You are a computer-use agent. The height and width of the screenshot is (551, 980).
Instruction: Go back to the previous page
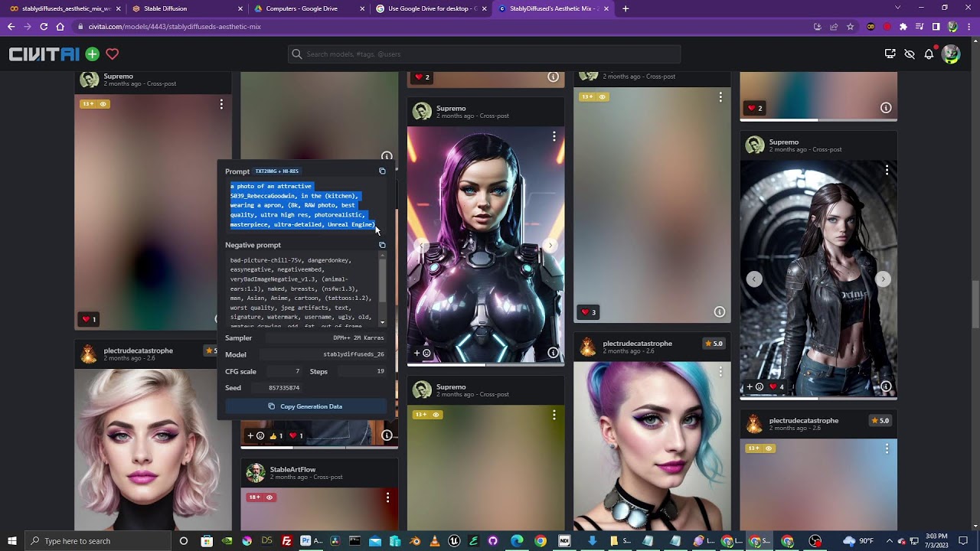tap(11, 26)
